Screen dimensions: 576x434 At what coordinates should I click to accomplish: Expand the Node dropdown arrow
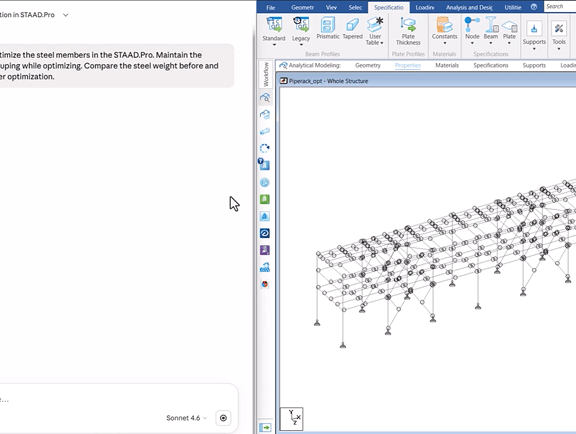[x=472, y=43]
